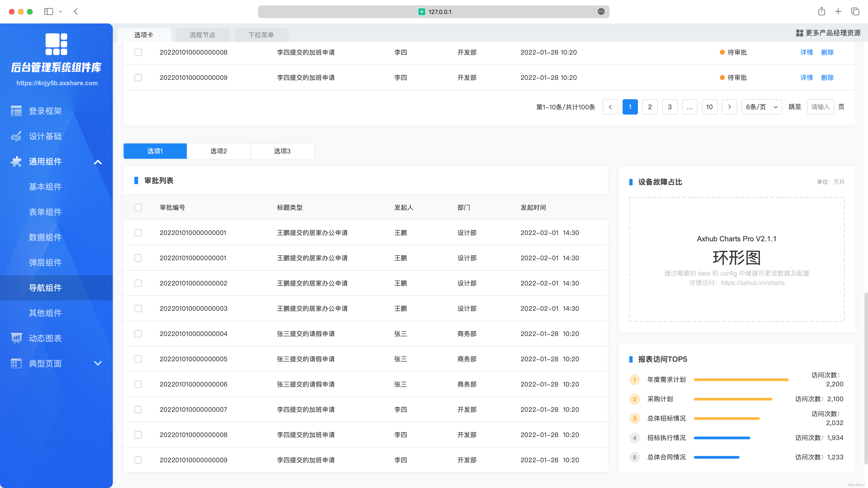Image resolution: width=868 pixels, height=488 pixels.
Task: Go to page 10 in pagination
Action: [709, 107]
